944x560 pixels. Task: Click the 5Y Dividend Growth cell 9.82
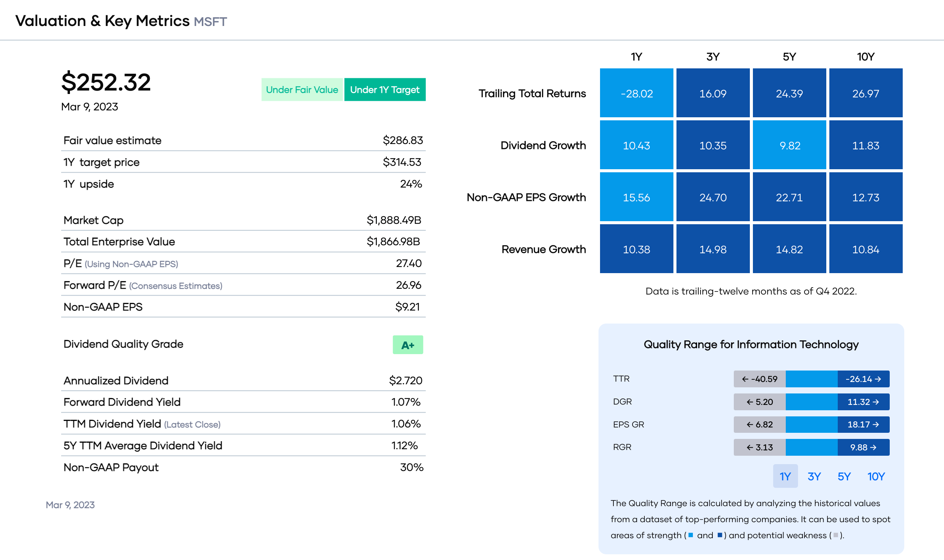click(x=789, y=145)
